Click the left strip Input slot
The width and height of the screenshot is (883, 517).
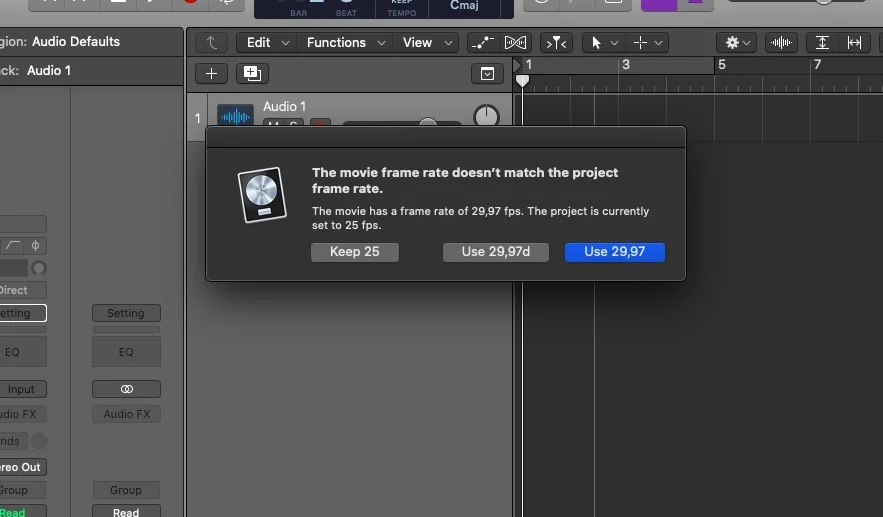23,389
